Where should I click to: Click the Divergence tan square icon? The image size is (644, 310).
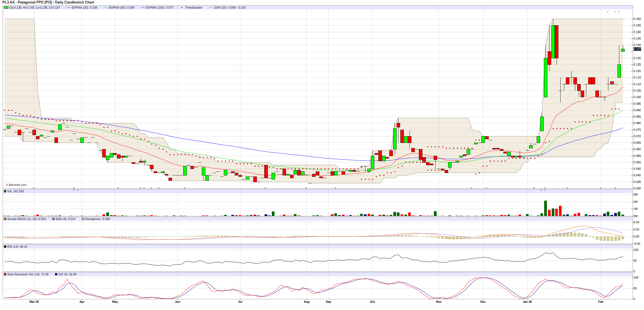[x=83, y=219]
